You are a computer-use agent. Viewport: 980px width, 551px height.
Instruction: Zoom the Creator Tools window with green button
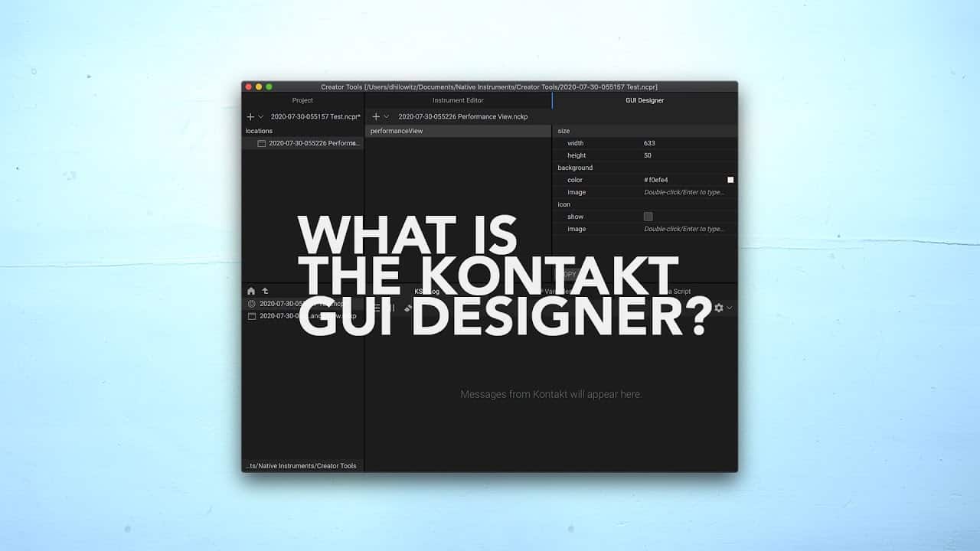click(x=269, y=87)
